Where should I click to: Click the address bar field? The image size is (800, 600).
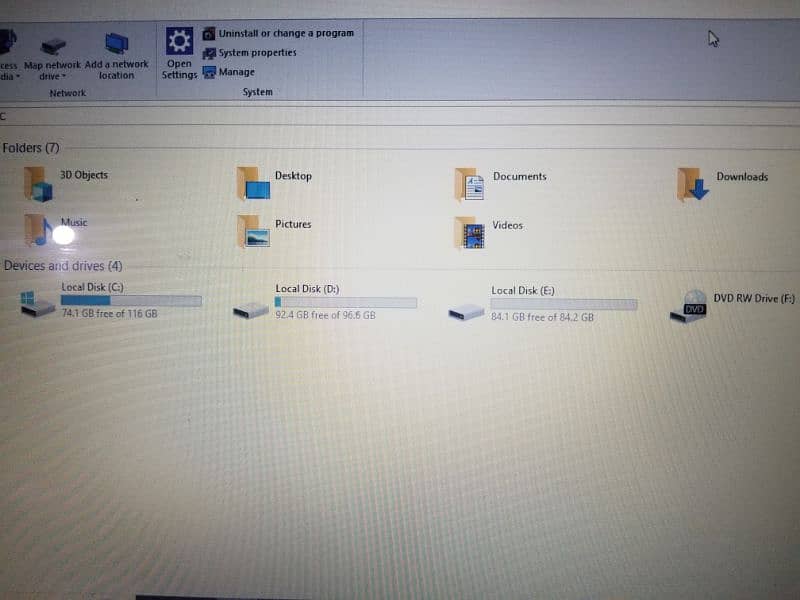[x=400, y=116]
